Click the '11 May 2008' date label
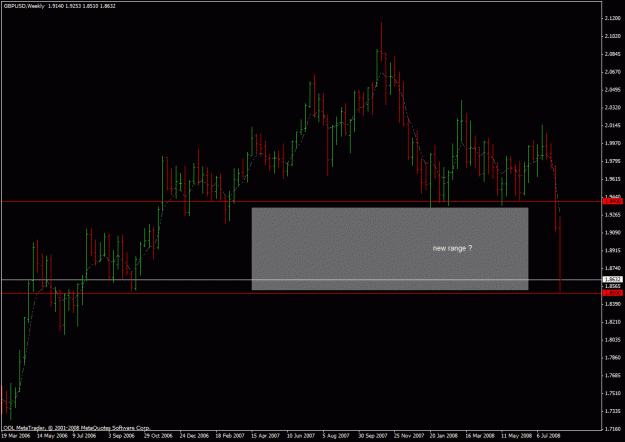This screenshot has width=625, height=442. click(x=516, y=436)
